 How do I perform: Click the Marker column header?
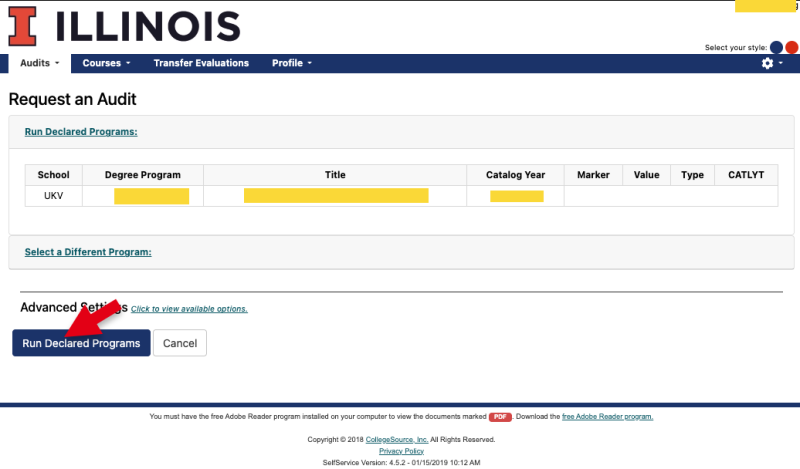pyautogui.click(x=593, y=175)
